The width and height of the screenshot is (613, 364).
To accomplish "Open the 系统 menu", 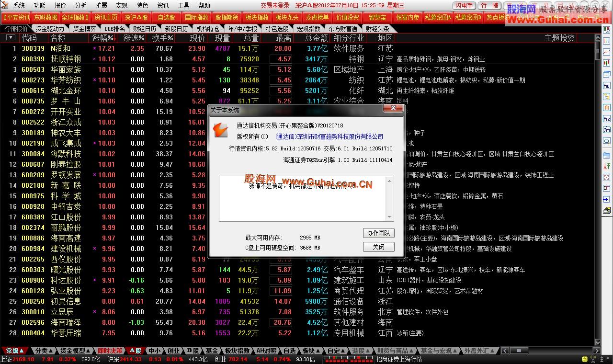I will (x=19, y=5).
